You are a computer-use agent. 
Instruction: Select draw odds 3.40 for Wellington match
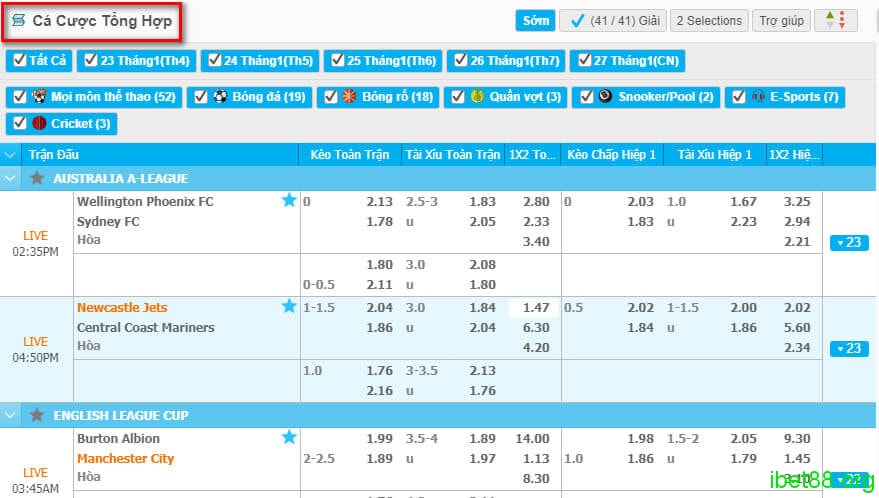536,242
